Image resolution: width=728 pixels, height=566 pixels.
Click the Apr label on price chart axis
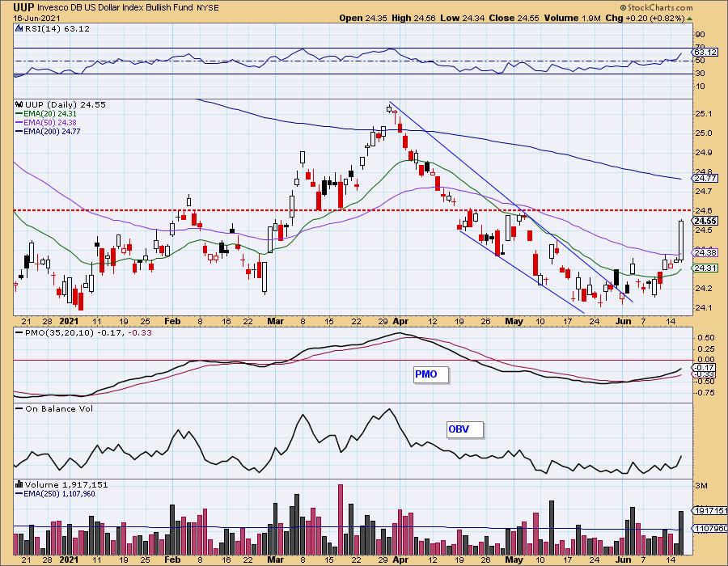(400, 321)
